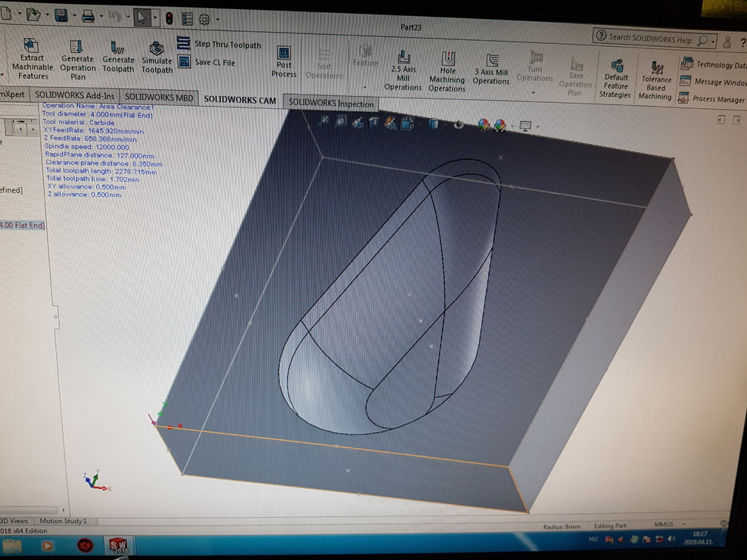The image size is (747, 560).
Task: Open View Orientation icon
Action: tap(407, 124)
